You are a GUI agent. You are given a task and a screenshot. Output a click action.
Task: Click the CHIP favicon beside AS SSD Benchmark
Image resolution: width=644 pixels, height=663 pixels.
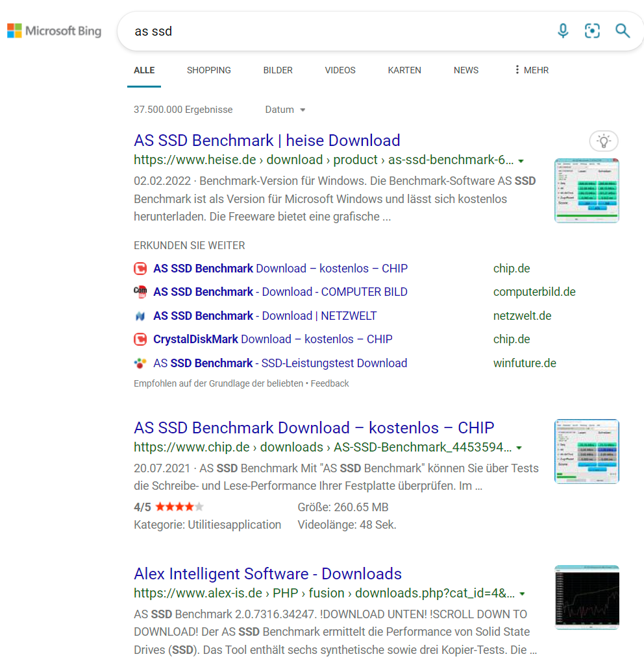pyautogui.click(x=140, y=269)
